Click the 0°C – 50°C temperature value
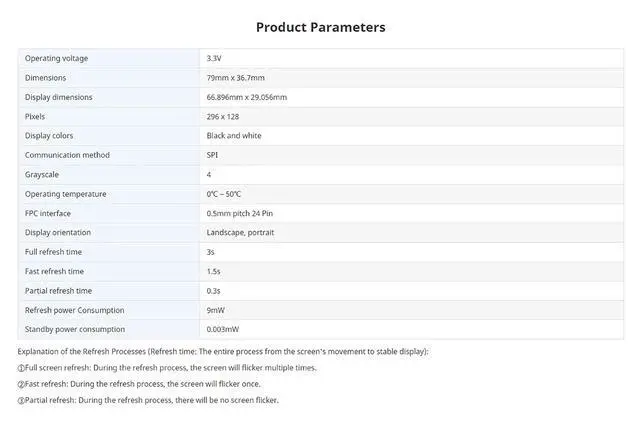 (224, 194)
